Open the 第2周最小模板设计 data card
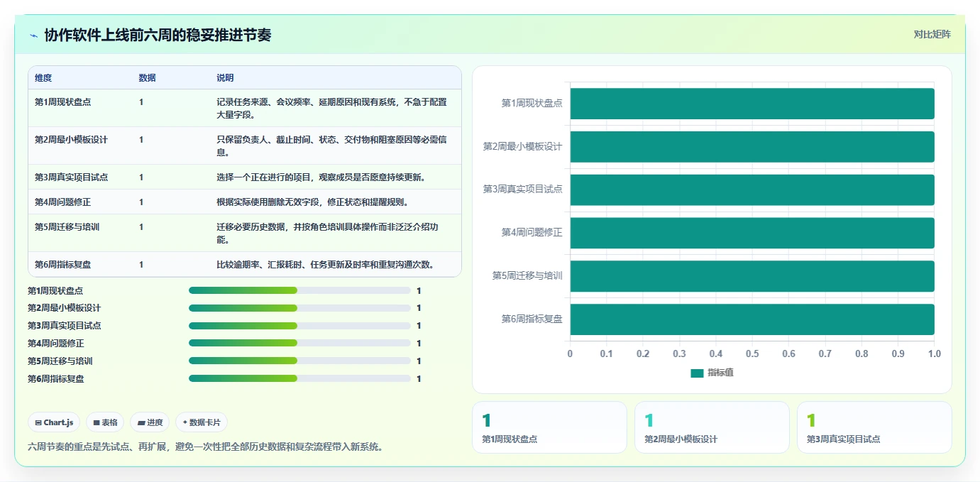 click(712, 427)
